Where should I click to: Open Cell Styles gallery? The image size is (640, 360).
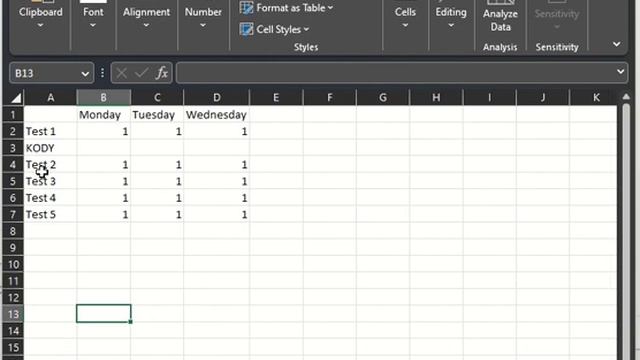pyautogui.click(x=275, y=29)
